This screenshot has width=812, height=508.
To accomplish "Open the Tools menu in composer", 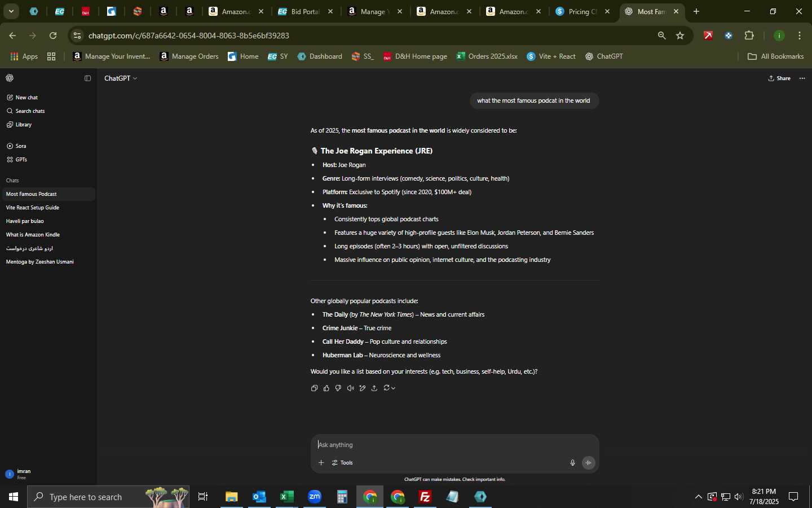I will 342,463.
